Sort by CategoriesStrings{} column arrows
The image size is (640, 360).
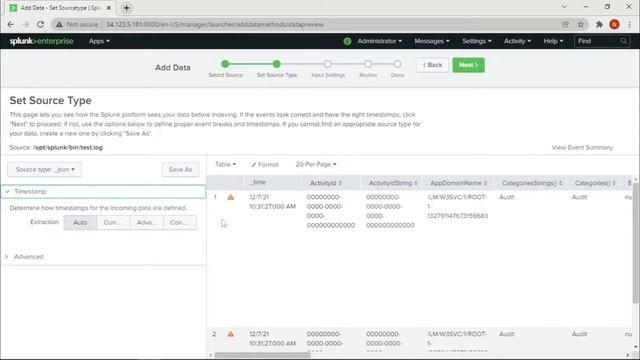(560, 183)
